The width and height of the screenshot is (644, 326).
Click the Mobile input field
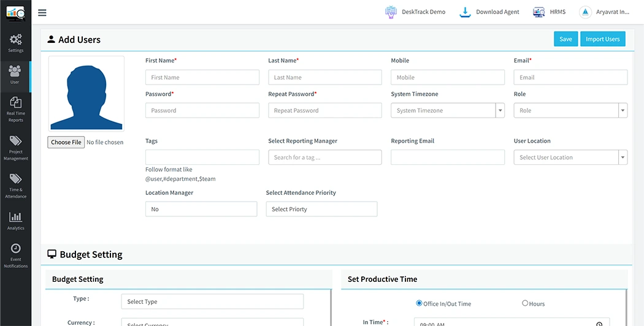click(448, 77)
